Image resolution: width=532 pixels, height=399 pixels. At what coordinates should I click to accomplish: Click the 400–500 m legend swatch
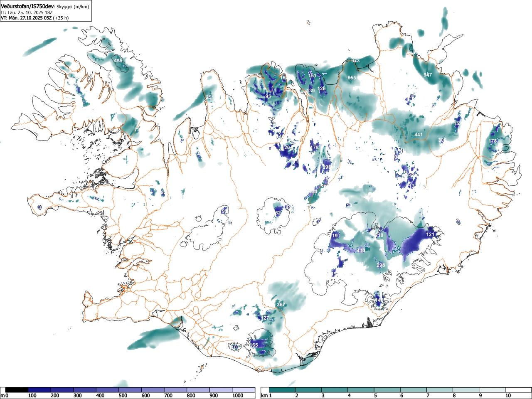(x=108, y=390)
